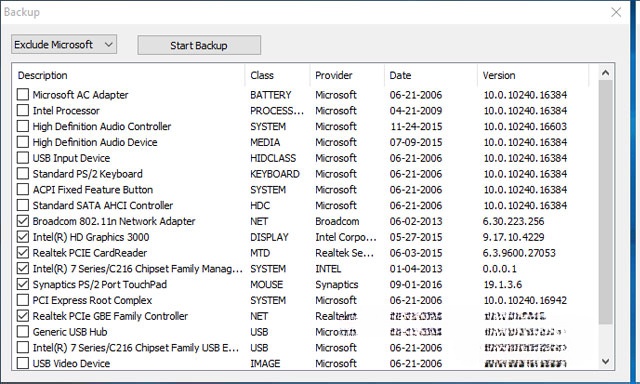The image size is (640, 384).
Task: Sort by the Provider column header
Action: 333,75
